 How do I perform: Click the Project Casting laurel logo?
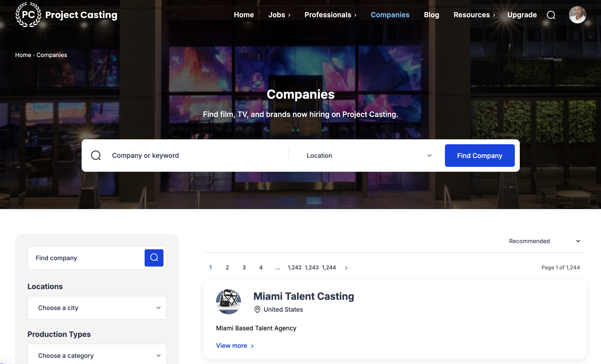tap(28, 15)
